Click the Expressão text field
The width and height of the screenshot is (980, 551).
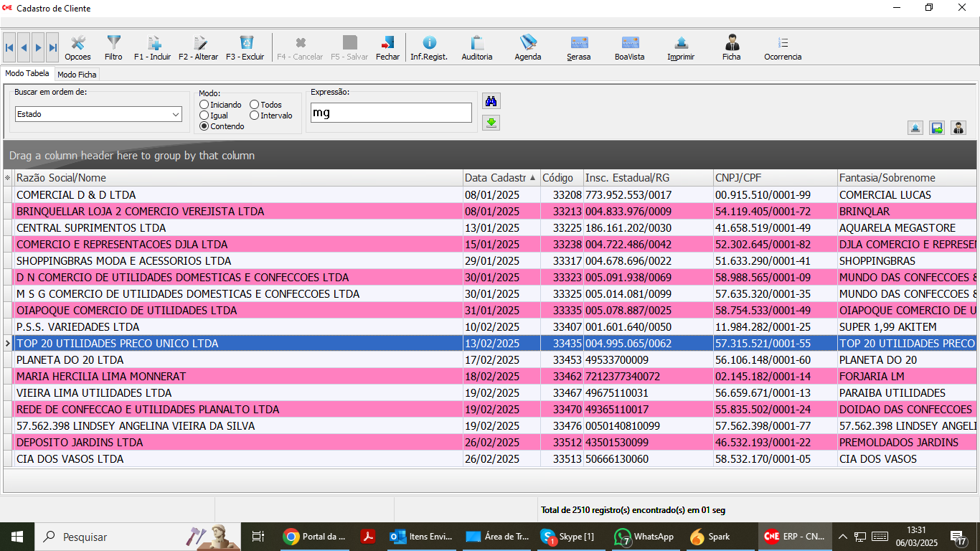391,113
